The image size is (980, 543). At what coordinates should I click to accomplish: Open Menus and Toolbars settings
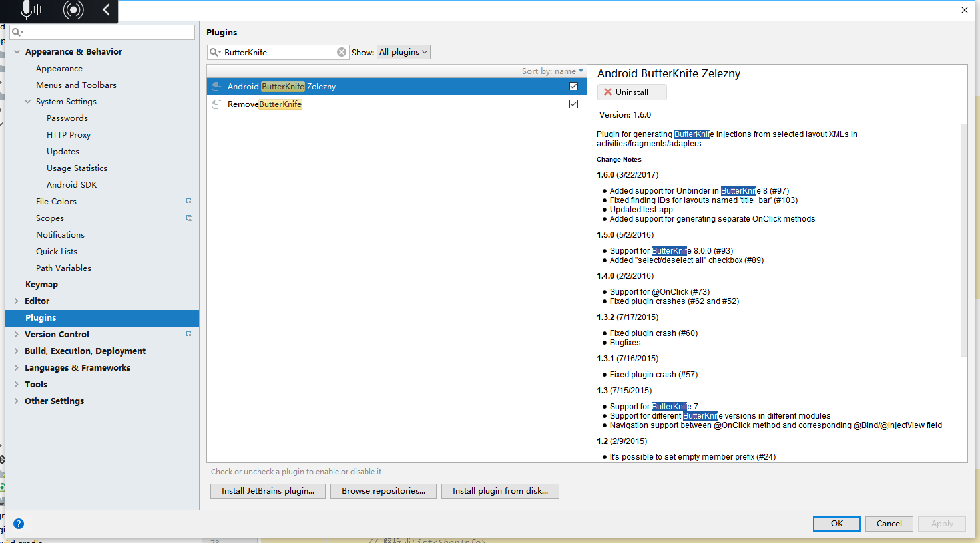[x=76, y=85]
